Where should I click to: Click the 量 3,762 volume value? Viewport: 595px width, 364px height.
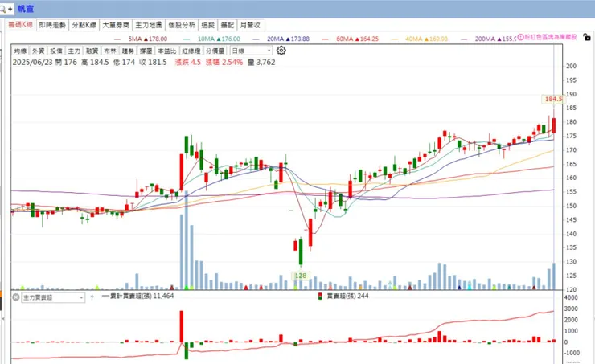[261, 62]
